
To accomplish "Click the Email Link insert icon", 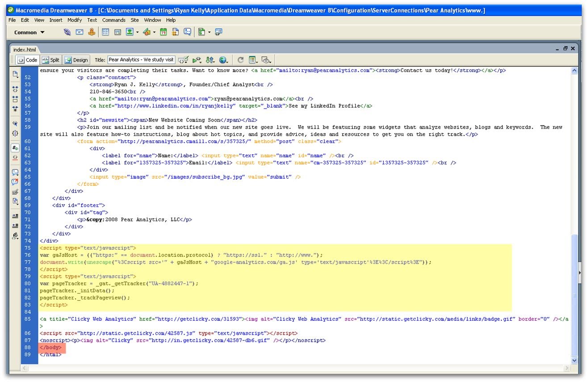I will pyautogui.click(x=80, y=32).
